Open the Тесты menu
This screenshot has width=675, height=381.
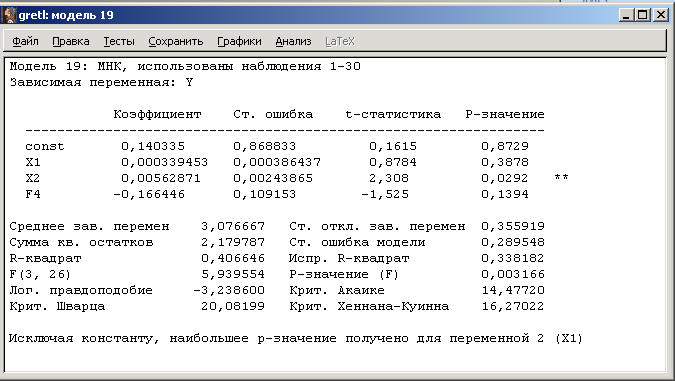coord(119,41)
